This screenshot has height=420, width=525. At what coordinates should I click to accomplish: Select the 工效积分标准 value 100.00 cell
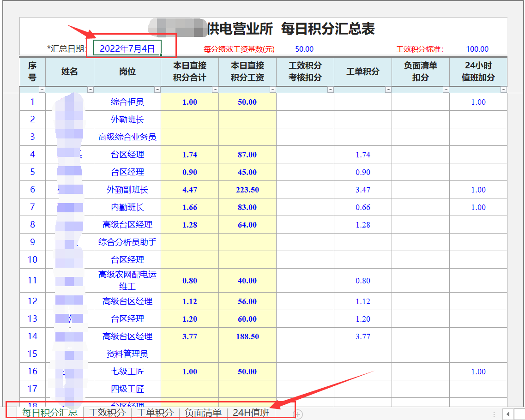(x=477, y=49)
